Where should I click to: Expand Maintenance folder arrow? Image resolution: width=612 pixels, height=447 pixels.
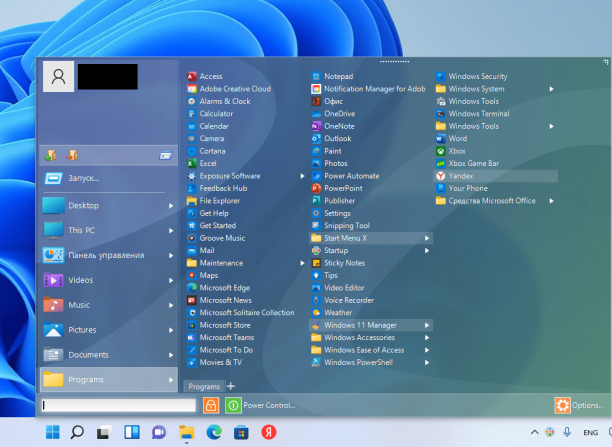pos(302,263)
